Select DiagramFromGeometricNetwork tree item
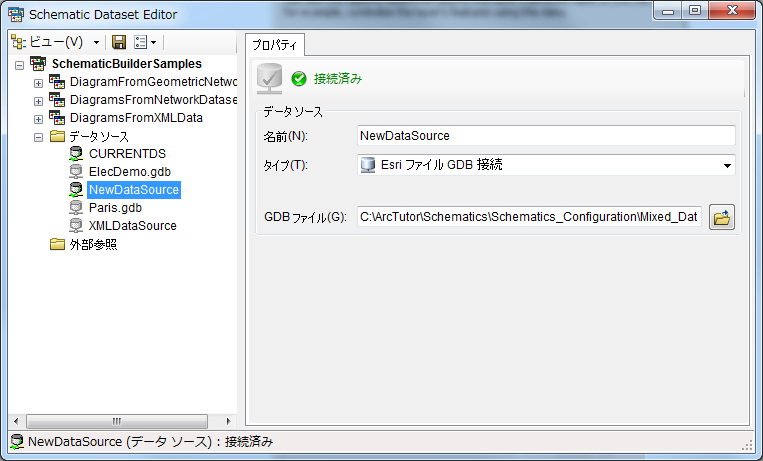 (153, 82)
